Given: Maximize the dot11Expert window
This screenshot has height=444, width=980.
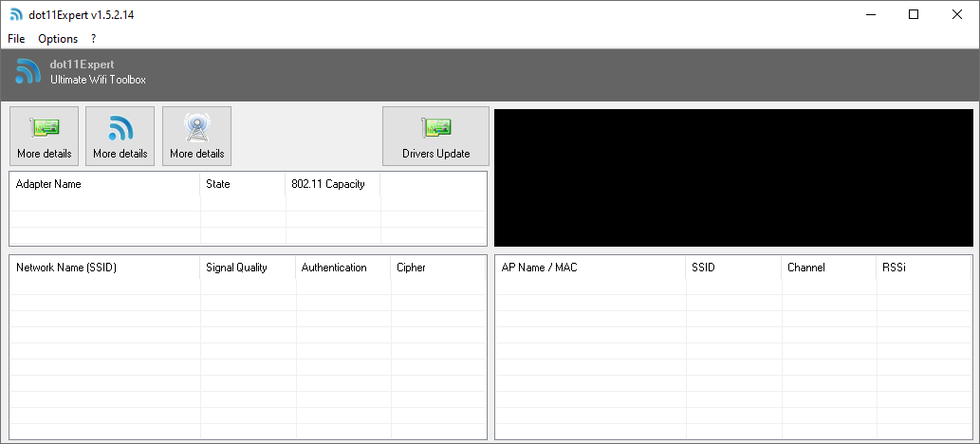Looking at the screenshot, I should (914, 15).
